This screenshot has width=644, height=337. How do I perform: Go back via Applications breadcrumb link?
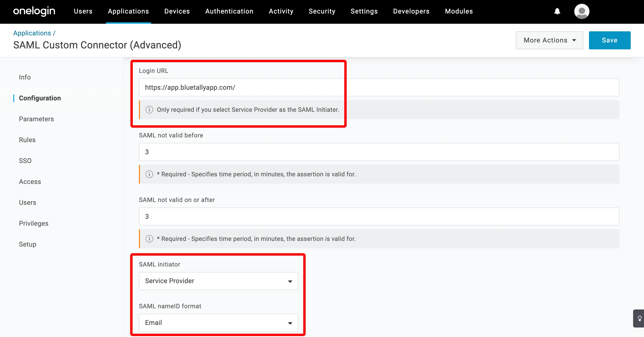32,33
